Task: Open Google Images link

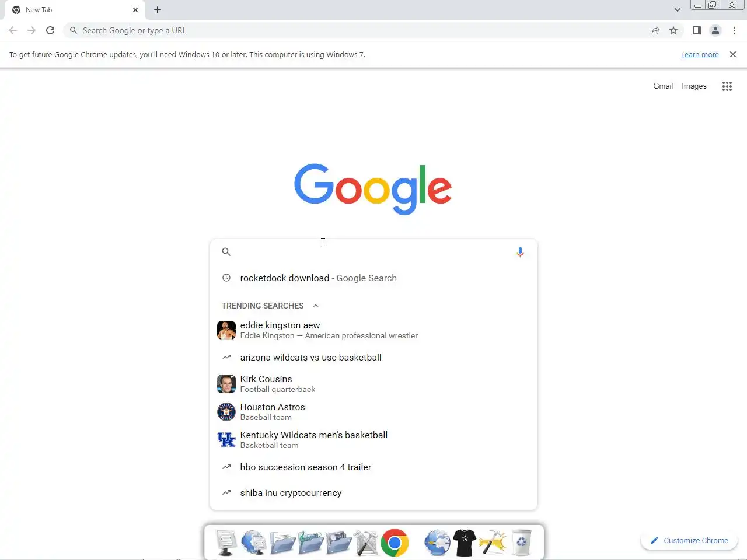Action: [694, 86]
